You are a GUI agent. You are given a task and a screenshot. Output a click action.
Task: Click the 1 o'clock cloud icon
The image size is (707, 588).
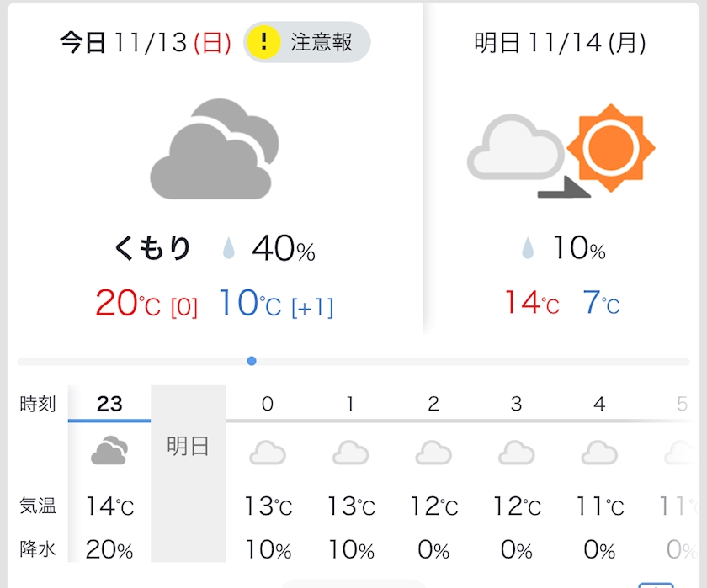point(350,453)
